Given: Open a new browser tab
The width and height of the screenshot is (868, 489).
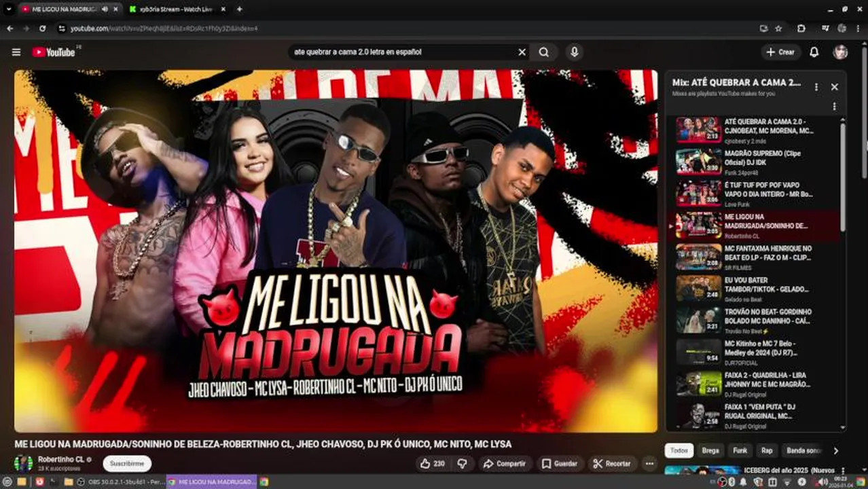Looking at the screenshot, I should (239, 9).
